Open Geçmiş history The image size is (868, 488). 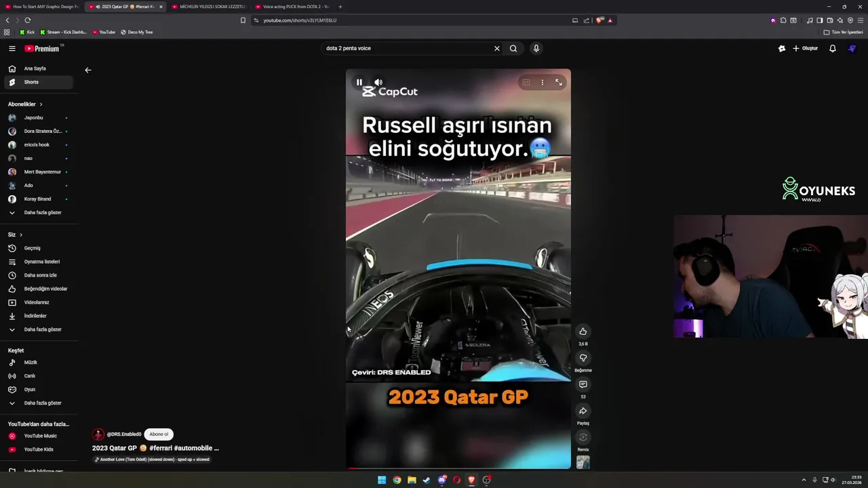[x=38, y=248]
